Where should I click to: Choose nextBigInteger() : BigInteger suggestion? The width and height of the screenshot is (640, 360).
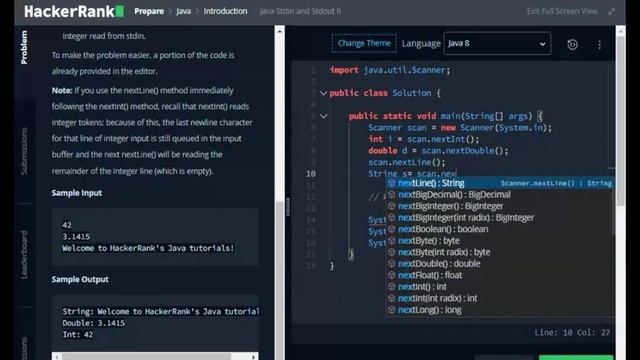click(x=500, y=206)
